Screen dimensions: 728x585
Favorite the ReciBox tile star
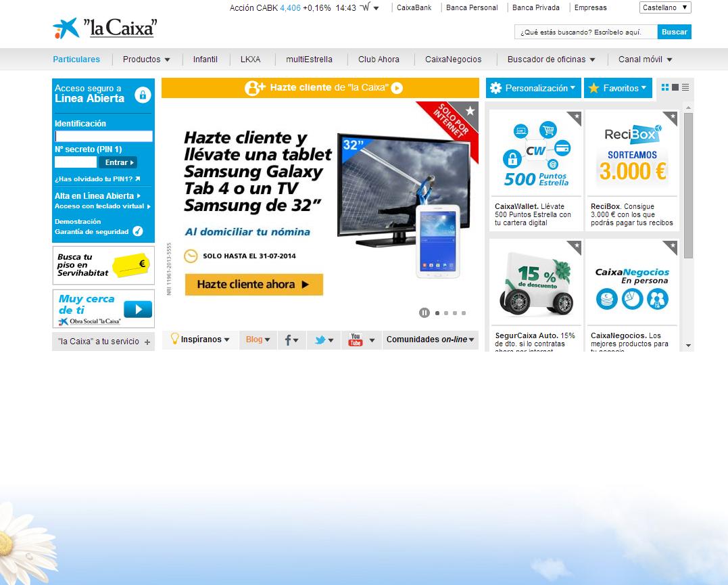coord(672,116)
